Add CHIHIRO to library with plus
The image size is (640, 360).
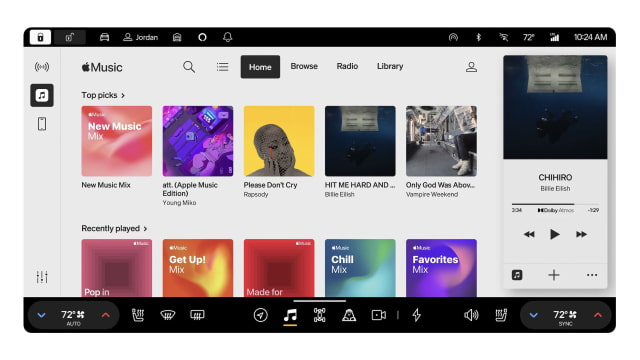click(554, 275)
